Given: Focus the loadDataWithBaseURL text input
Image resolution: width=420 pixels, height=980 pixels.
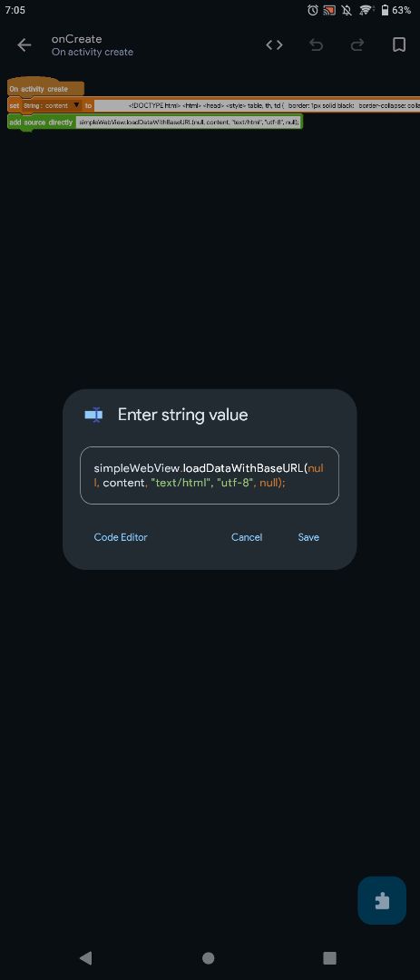Looking at the screenshot, I should tap(210, 475).
